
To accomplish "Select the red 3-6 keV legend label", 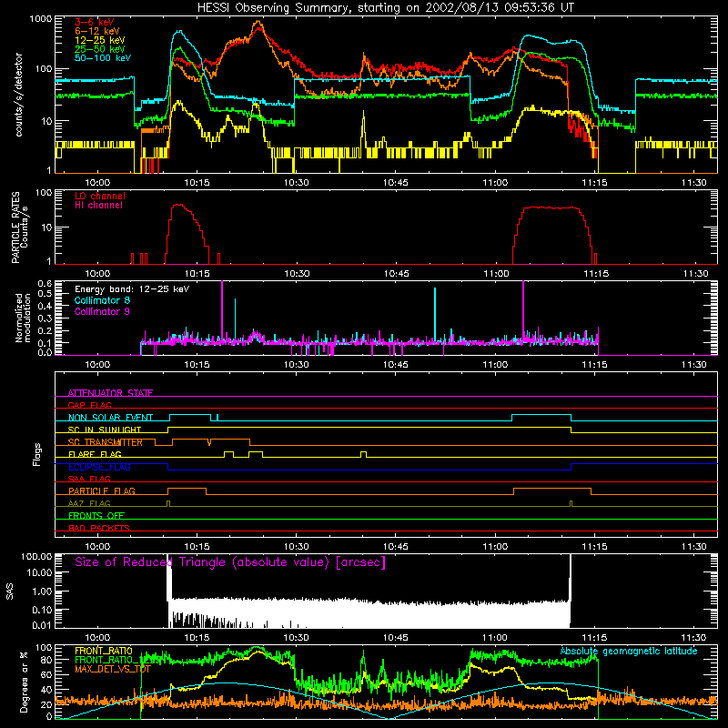I will (95, 22).
